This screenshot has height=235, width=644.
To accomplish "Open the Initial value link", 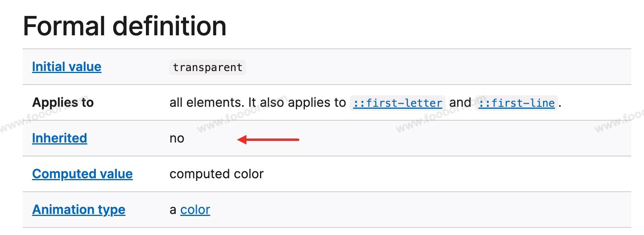I will [x=66, y=67].
